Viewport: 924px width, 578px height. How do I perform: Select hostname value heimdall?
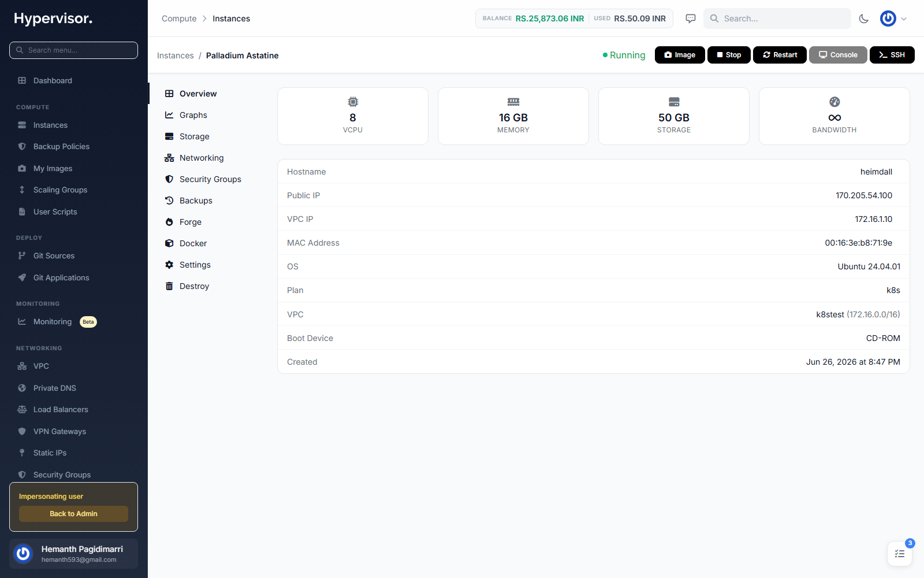click(876, 172)
